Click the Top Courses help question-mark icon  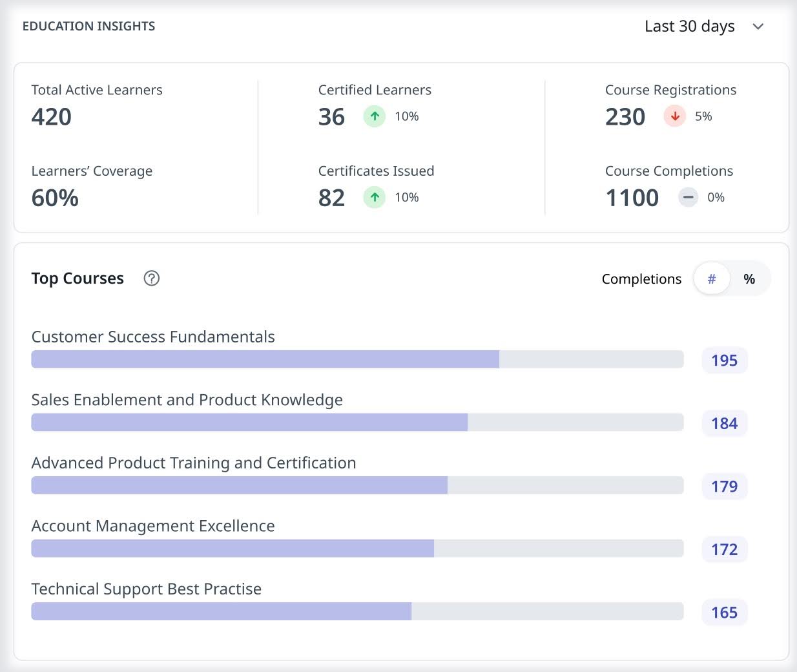[x=151, y=278]
